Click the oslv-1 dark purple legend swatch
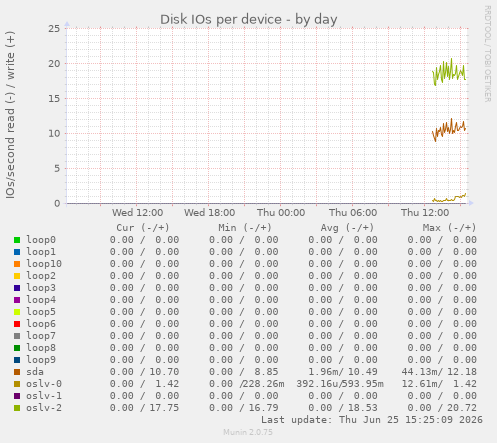The image size is (497, 443). pos(17,396)
